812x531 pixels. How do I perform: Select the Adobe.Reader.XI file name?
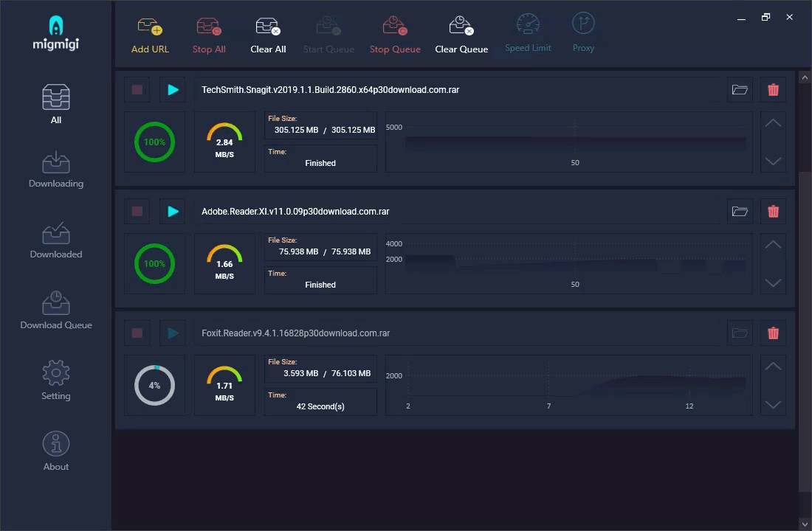(295, 211)
